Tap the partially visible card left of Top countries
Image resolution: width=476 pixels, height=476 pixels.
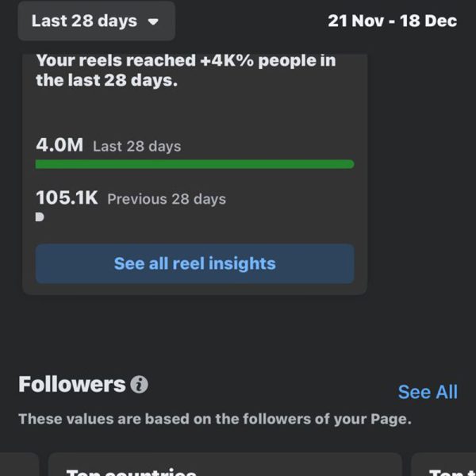coord(19,464)
